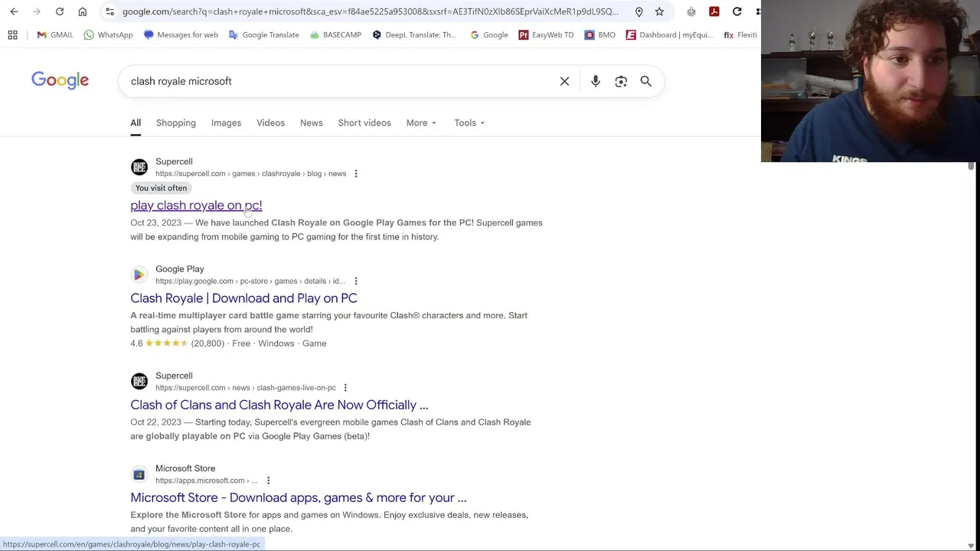Switch to the Short videos tab

[x=364, y=123]
